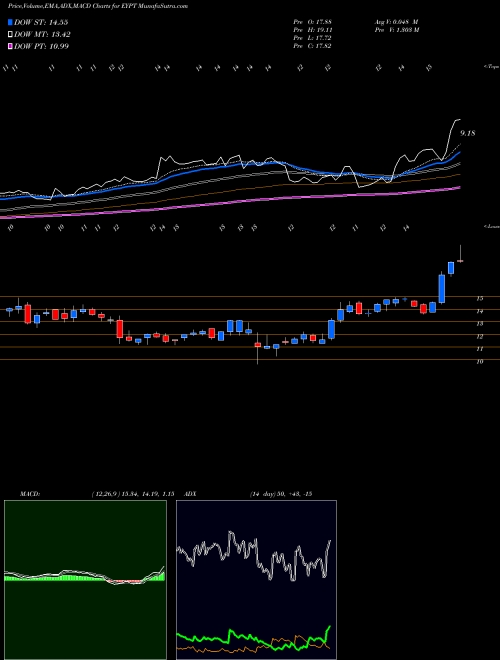500x660 pixels.
Task: Select the 'DOW PT: 10.99' legend text
Action: pos(42,46)
